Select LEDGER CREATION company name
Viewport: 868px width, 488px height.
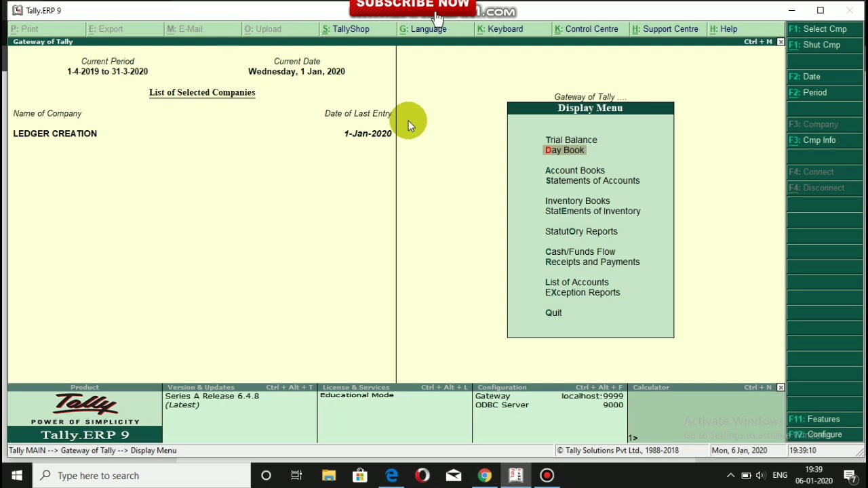[55, 134]
